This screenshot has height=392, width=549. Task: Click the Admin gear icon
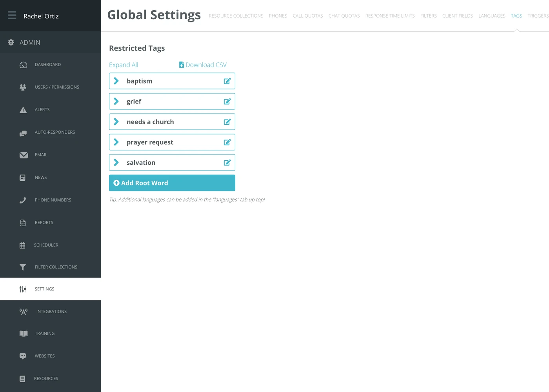point(11,42)
